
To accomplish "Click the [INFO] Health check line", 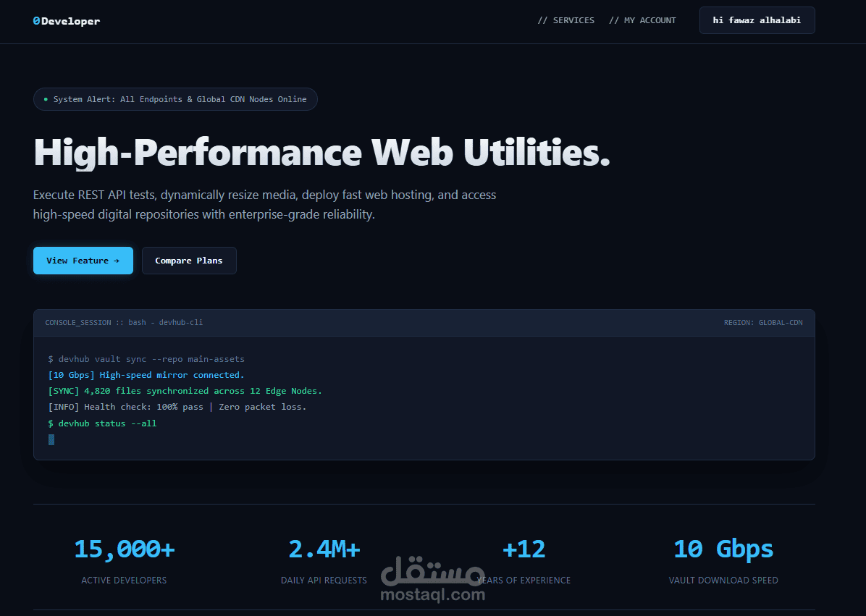I will [177, 407].
